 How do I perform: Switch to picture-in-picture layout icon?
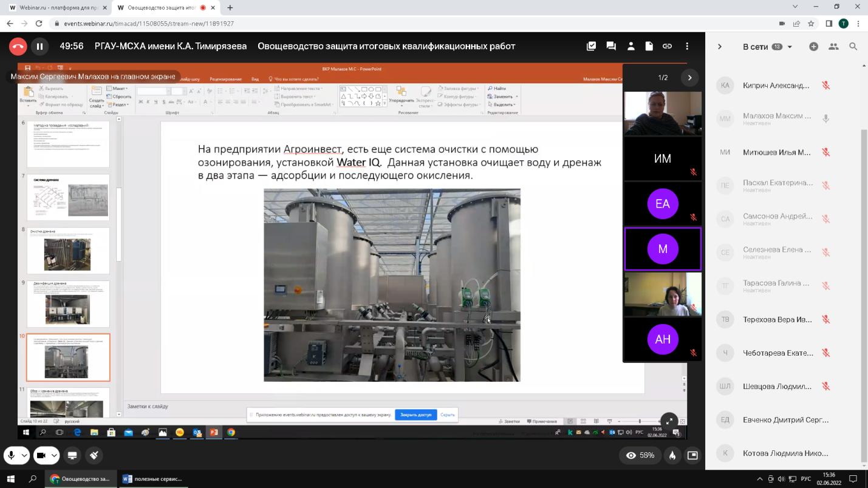[x=692, y=455]
